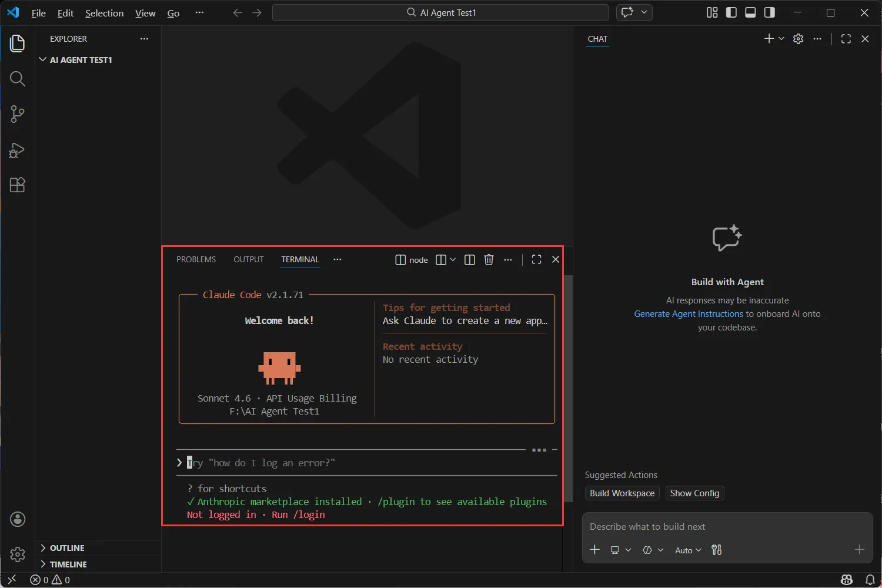Configure tools icon in chat input
Screen dimensions: 882x588
click(x=716, y=550)
